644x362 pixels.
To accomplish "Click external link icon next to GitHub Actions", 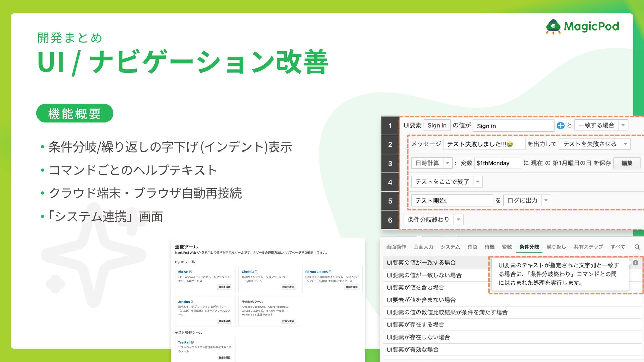I will (x=330, y=272).
